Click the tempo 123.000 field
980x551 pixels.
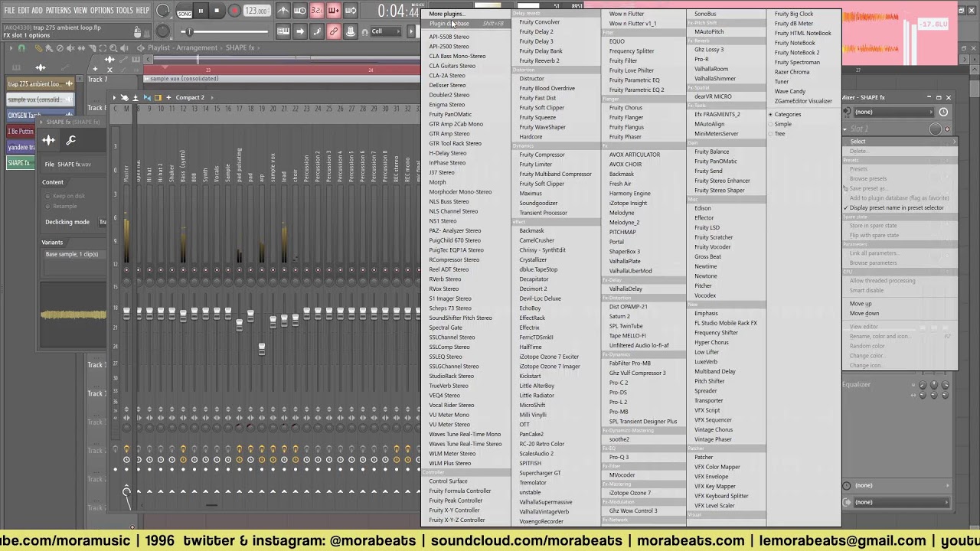256,11
